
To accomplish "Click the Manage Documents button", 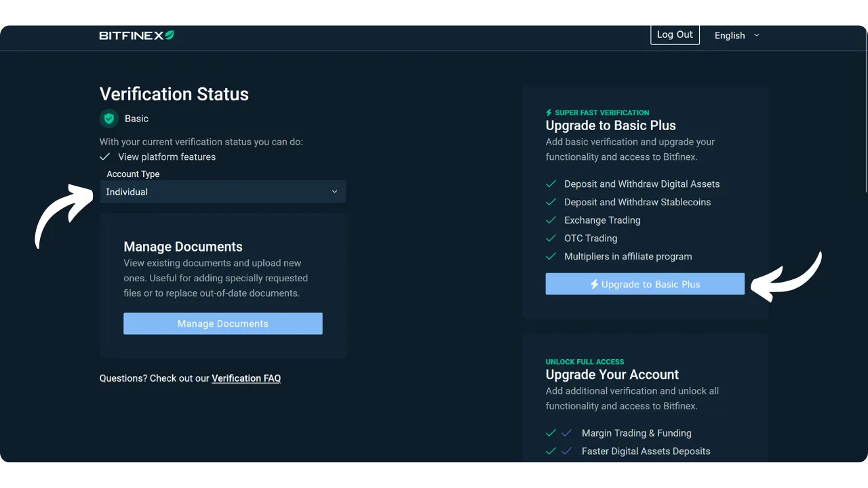I will click(222, 323).
